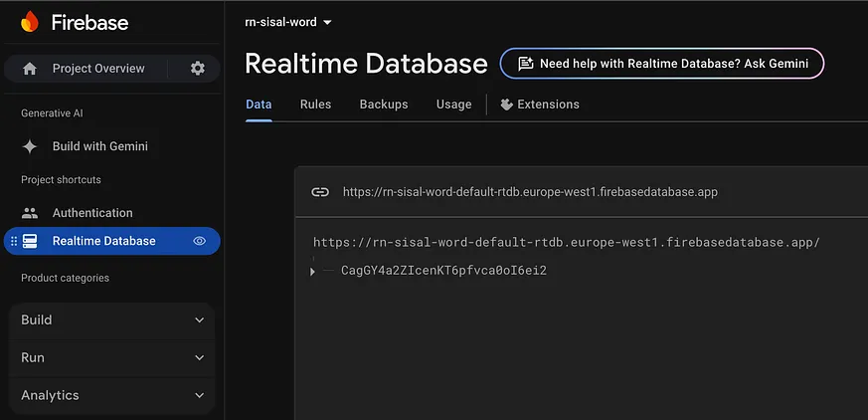Click the Firebase flame logo
The image size is (868, 420).
click(30, 22)
